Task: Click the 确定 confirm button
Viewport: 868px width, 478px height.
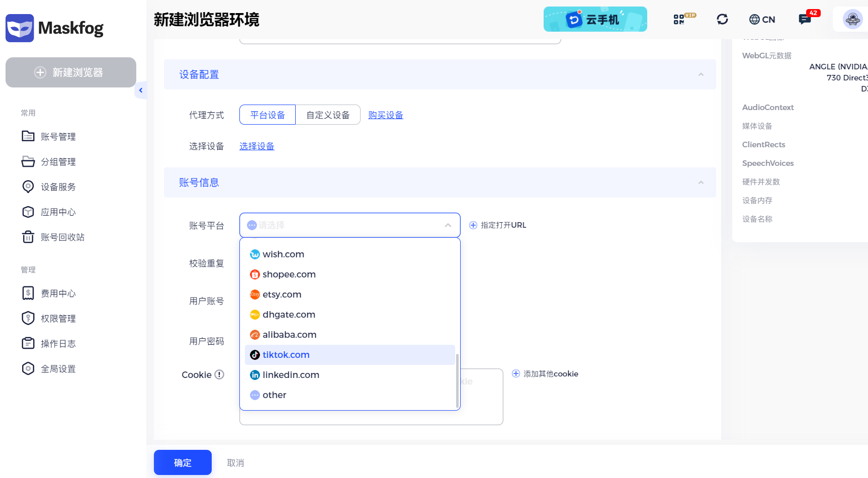Action: click(183, 462)
